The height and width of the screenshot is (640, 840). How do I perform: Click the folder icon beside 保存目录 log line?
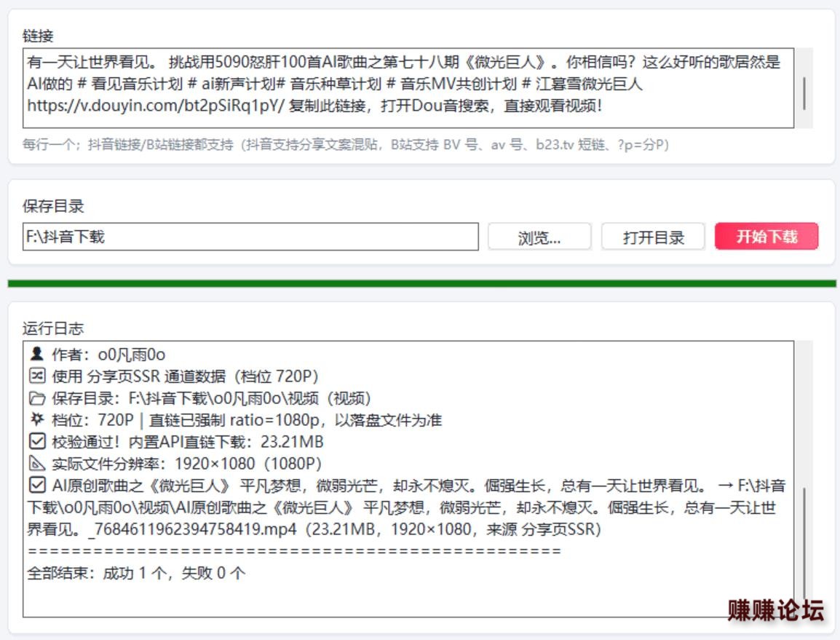point(37,398)
